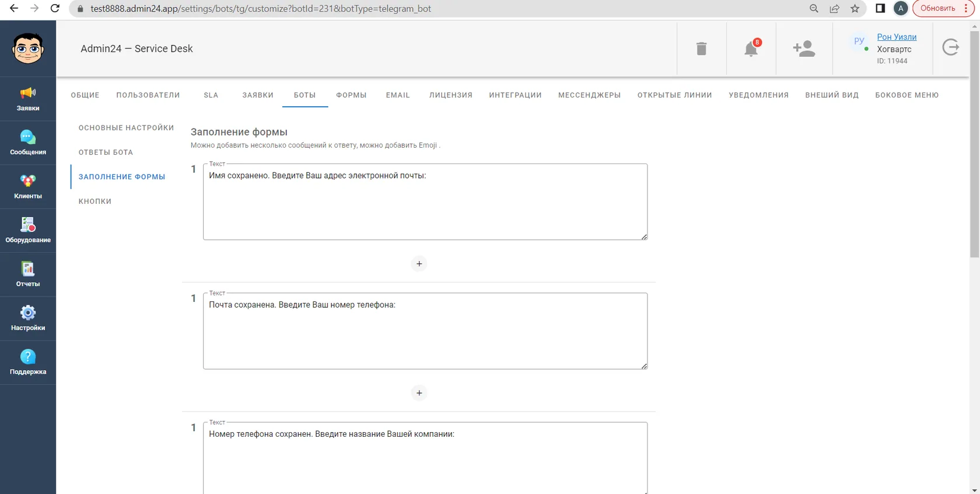Open the Отчеты sidebar section
Image resolution: width=980 pixels, height=494 pixels.
[x=28, y=274]
